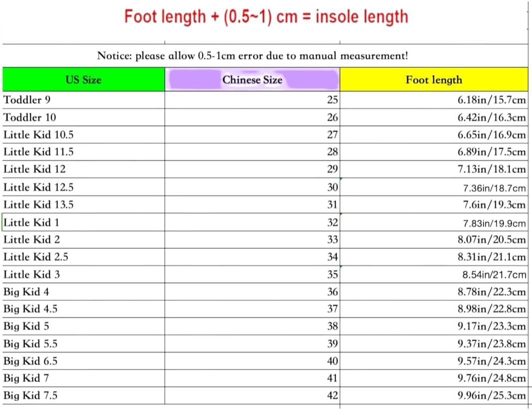Select Chinese size 30 cell
Viewport: 532px width, 410px height.
(x=252, y=188)
